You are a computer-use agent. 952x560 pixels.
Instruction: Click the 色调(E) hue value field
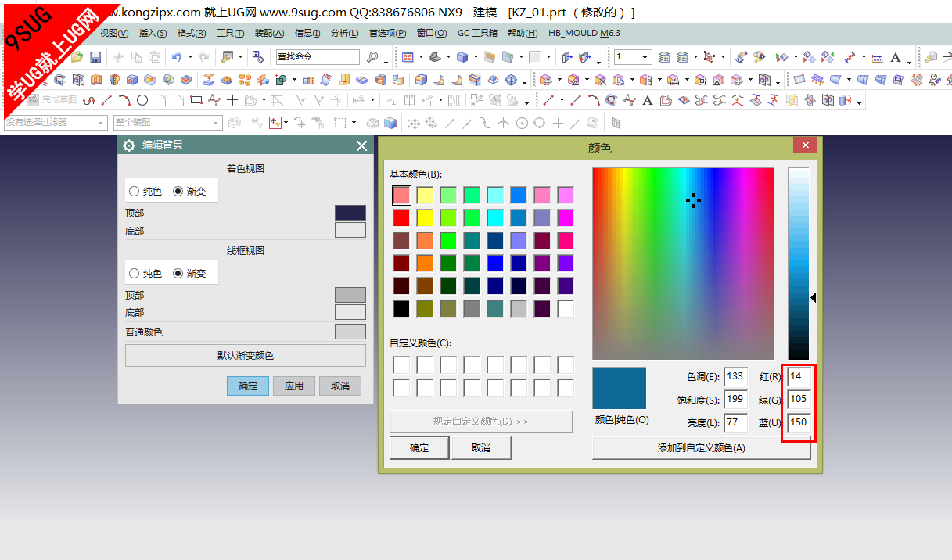[x=735, y=376]
